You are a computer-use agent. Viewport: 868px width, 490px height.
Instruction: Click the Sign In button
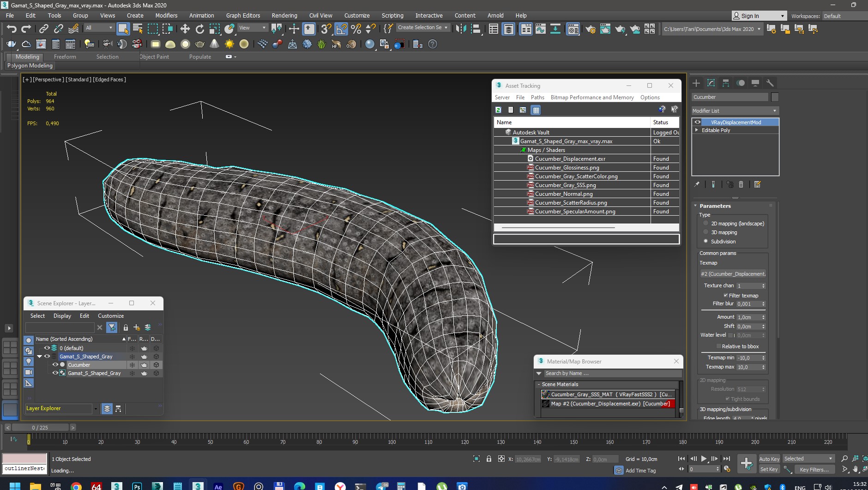759,16
